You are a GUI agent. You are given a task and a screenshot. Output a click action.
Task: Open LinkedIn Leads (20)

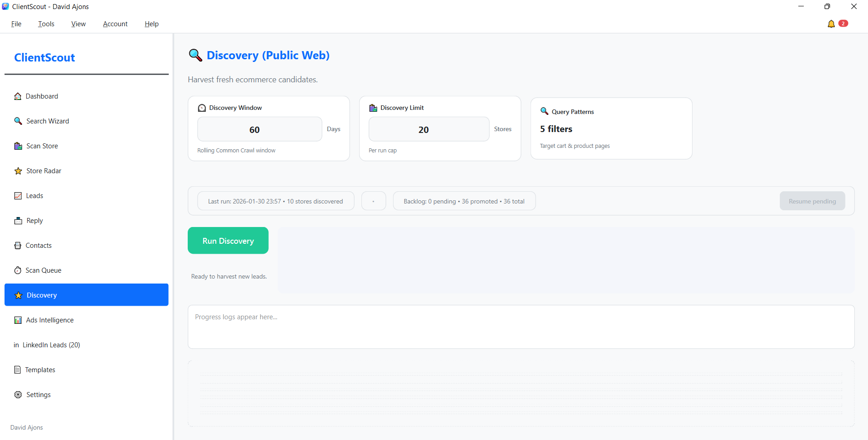(x=86, y=345)
